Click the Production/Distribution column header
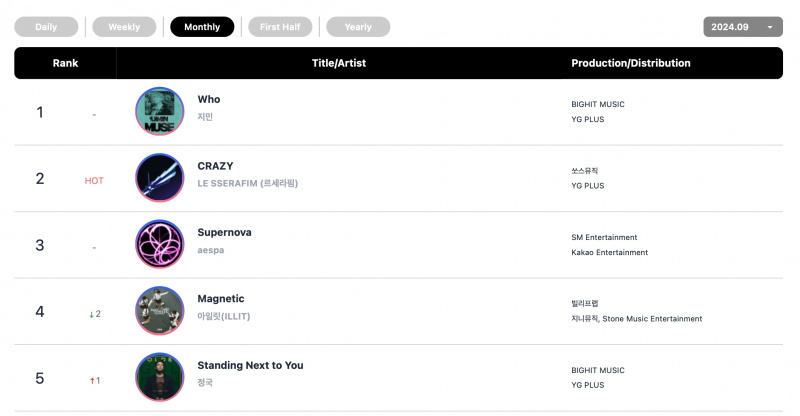 [631, 63]
